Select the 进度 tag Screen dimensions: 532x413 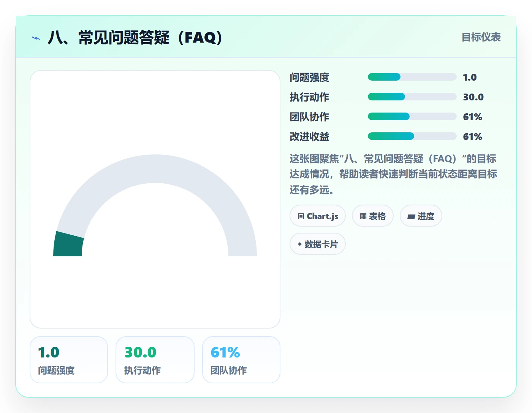(421, 216)
